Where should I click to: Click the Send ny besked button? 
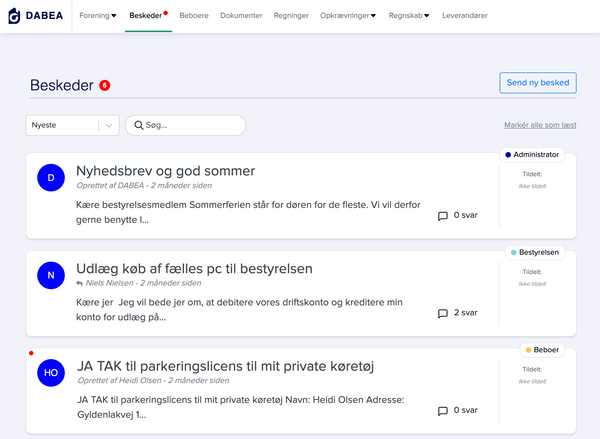pos(538,83)
